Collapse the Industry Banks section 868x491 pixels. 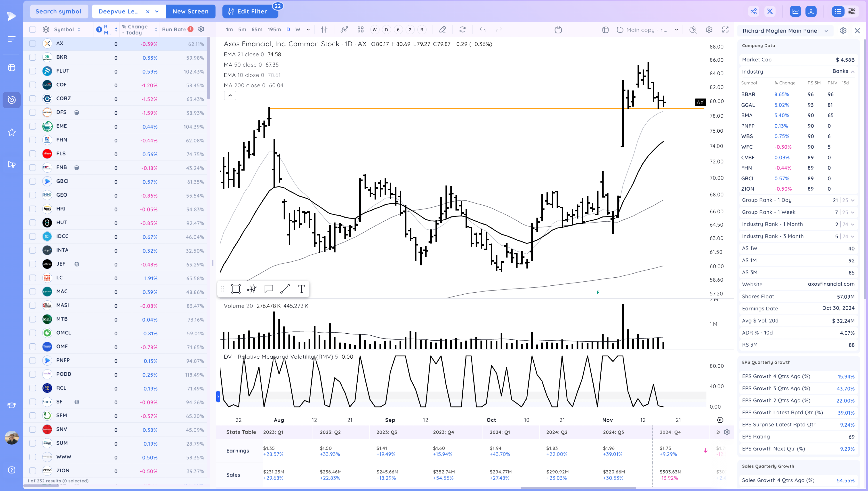pos(853,71)
